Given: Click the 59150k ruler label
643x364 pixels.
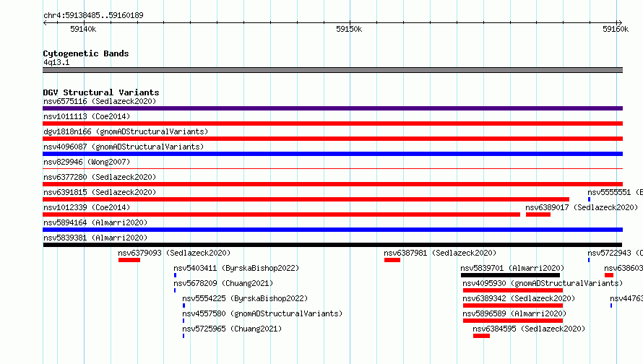Looking at the screenshot, I should [x=349, y=29].
